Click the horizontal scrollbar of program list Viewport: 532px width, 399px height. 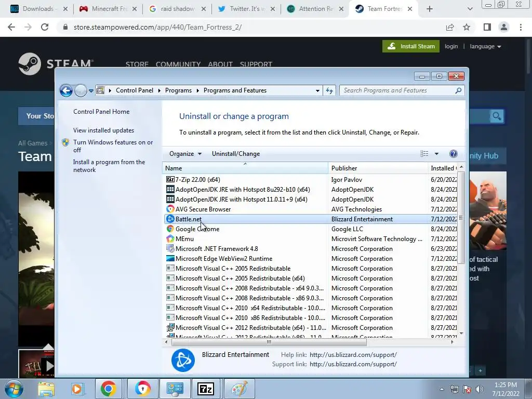coord(269,342)
